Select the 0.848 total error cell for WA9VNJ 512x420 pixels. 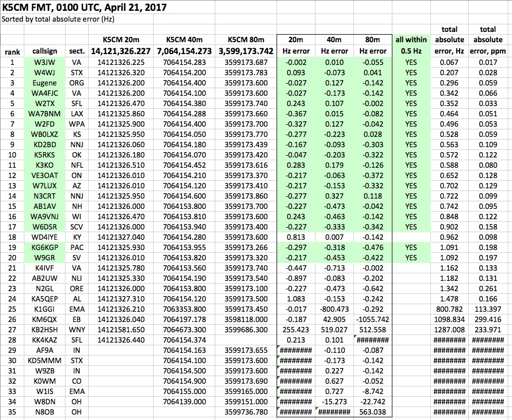click(449, 216)
